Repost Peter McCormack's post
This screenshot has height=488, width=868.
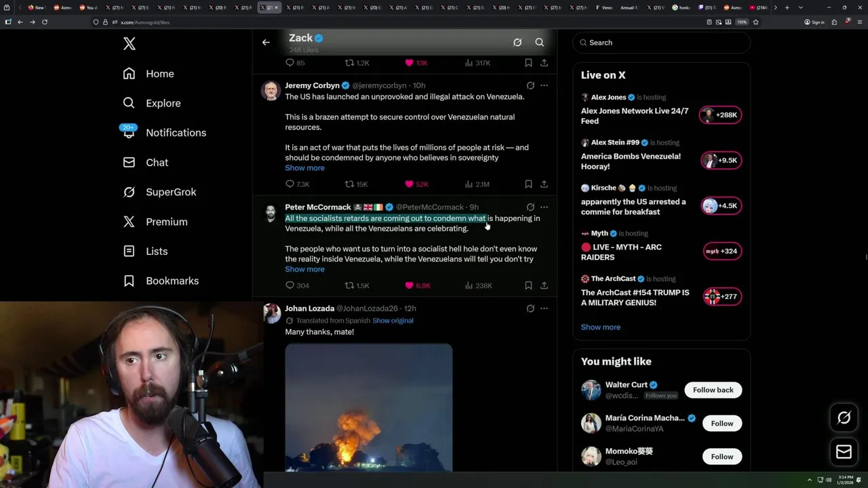357,286
